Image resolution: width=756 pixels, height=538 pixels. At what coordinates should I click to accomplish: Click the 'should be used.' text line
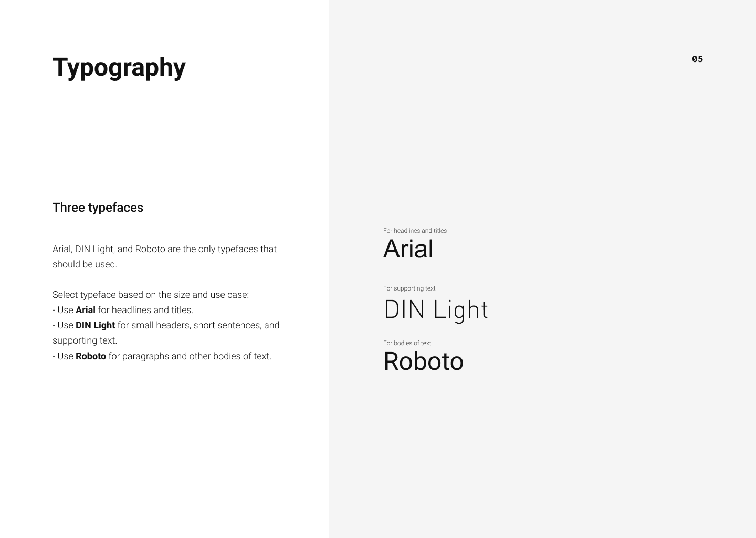[x=85, y=264]
